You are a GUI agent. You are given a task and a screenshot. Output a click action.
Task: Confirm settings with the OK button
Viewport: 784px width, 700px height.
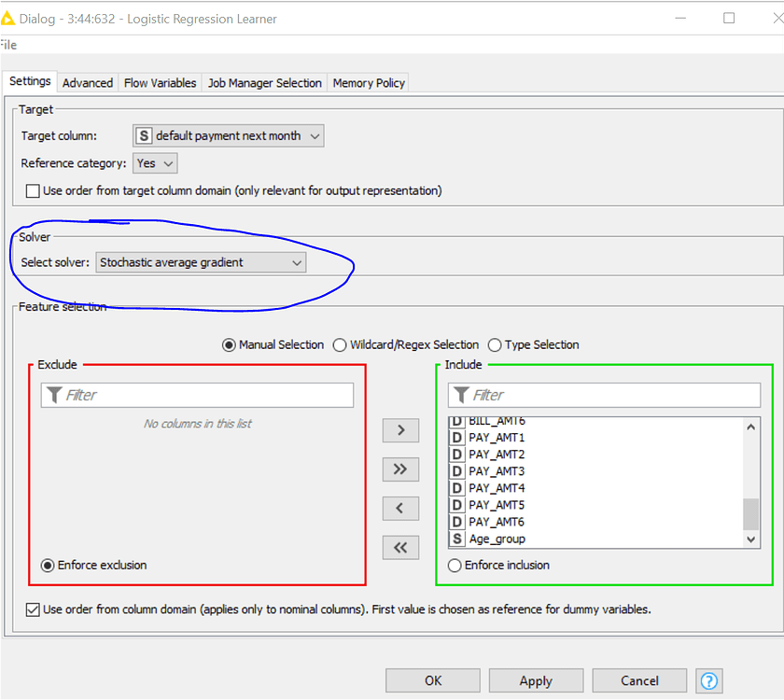coord(432,680)
